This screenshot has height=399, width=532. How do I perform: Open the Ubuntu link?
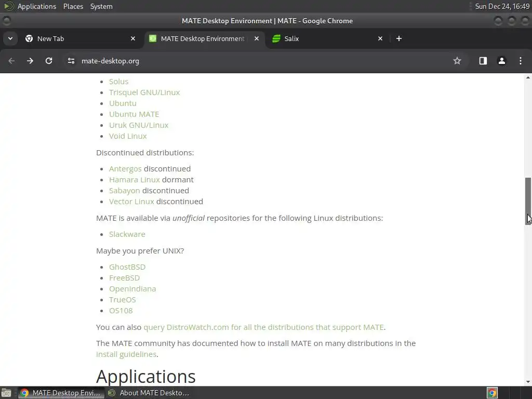click(x=123, y=103)
